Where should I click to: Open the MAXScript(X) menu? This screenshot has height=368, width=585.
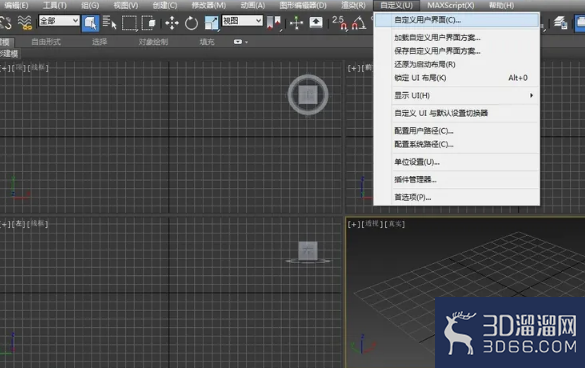(x=451, y=5)
